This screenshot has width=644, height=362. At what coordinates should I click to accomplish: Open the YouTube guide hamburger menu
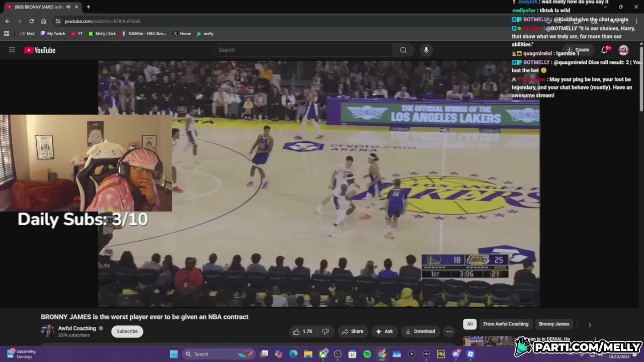coord(12,50)
